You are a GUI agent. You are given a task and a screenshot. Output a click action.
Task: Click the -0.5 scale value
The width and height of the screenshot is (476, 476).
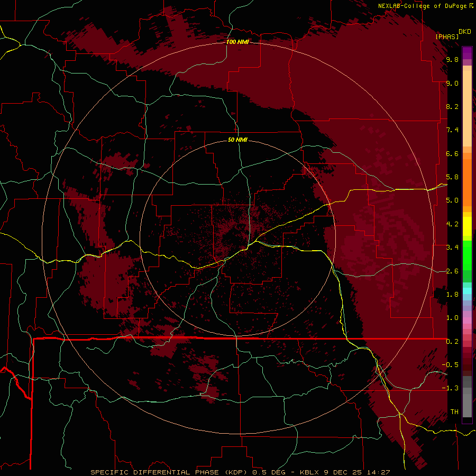(450, 365)
